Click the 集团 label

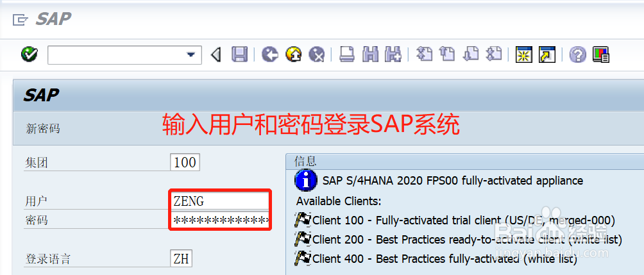pos(37,163)
